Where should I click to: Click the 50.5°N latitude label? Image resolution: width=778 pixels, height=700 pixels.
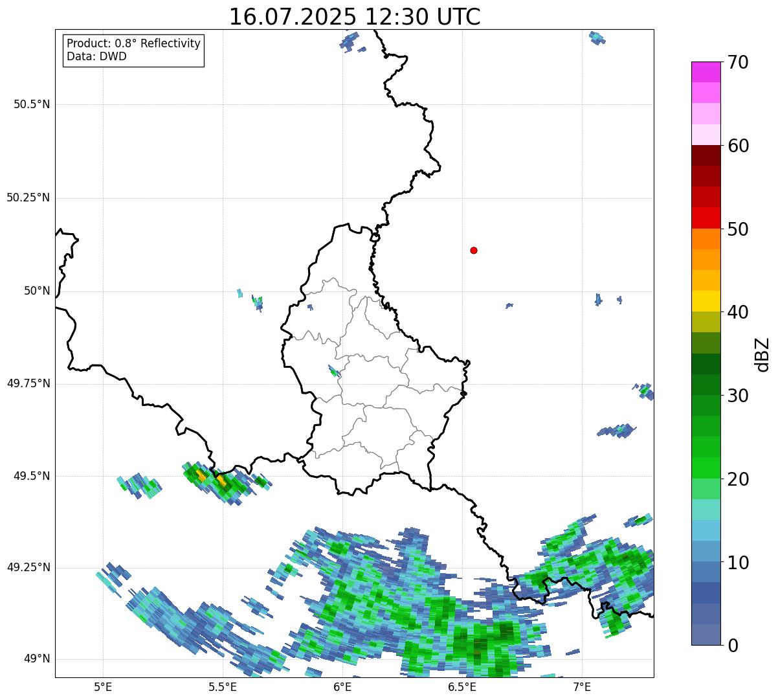point(32,104)
